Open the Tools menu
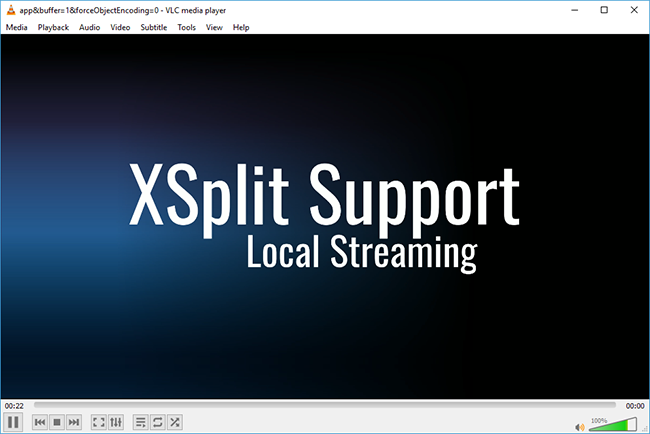The image size is (650, 434). click(187, 27)
